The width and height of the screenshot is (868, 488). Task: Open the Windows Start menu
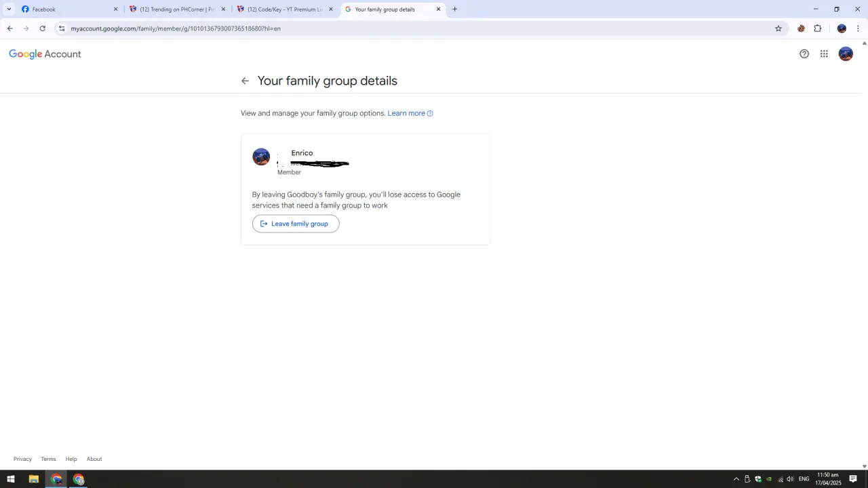(11, 479)
